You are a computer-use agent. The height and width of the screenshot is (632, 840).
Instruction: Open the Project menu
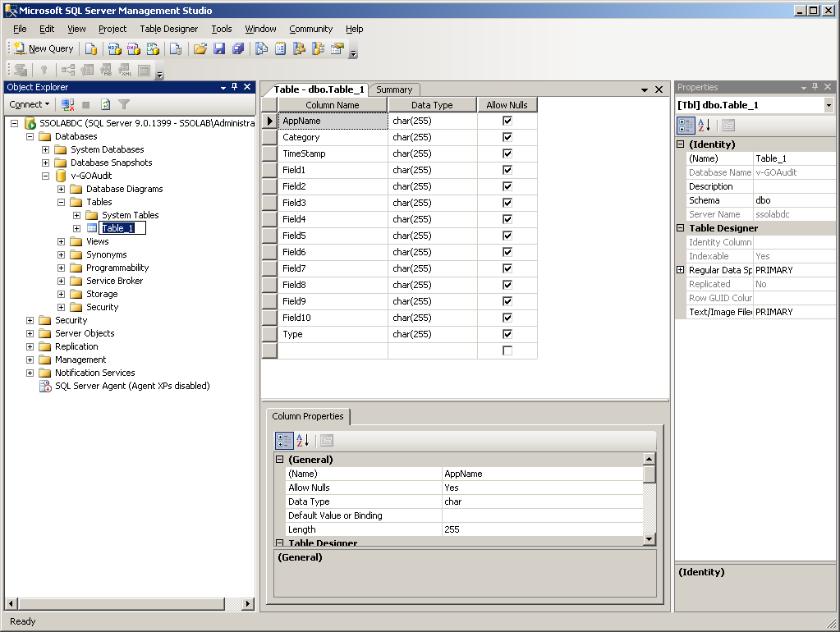[x=112, y=29]
